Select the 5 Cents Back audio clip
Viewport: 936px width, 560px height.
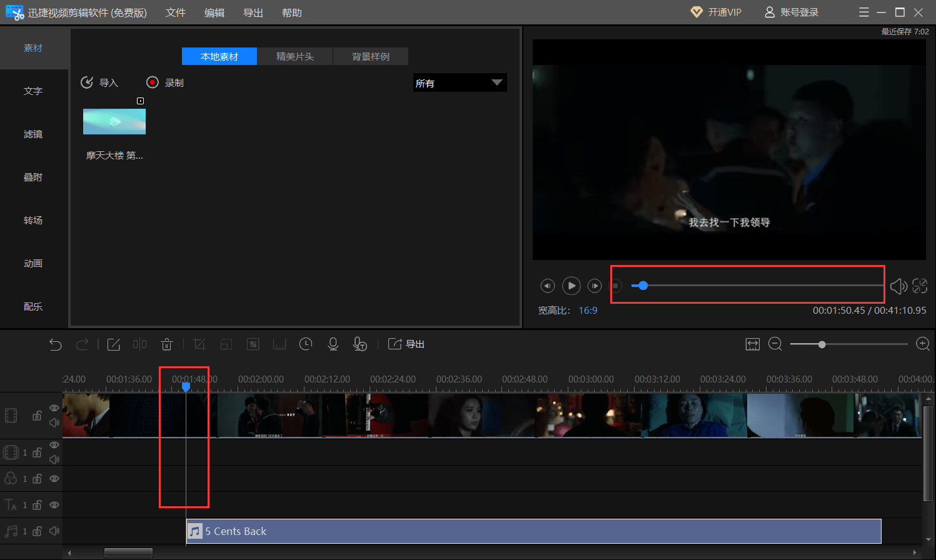click(534, 531)
